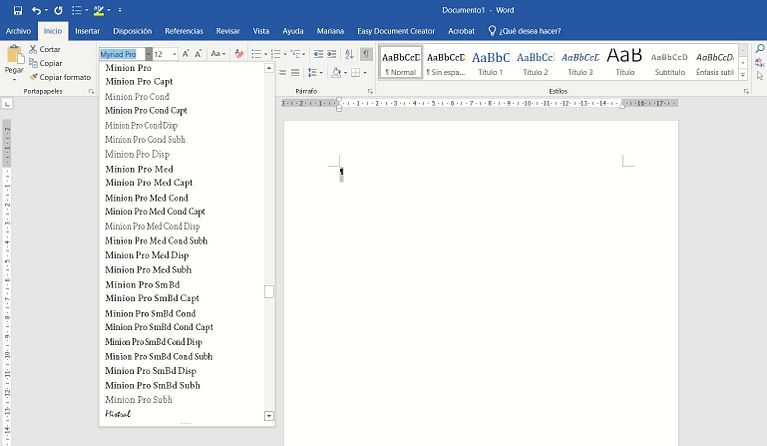This screenshot has width=767, height=446.
Task: Click the bullet list icon
Action: pyautogui.click(x=257, y=54)
